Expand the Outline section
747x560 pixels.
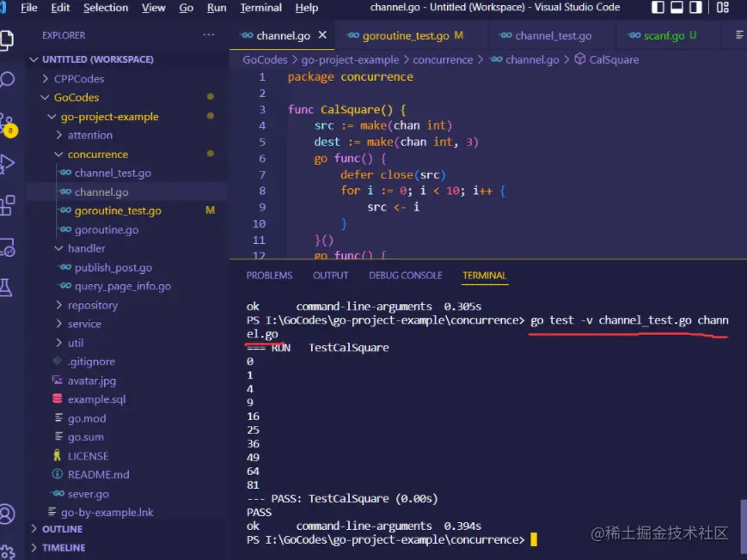click(x=62, y=529)
